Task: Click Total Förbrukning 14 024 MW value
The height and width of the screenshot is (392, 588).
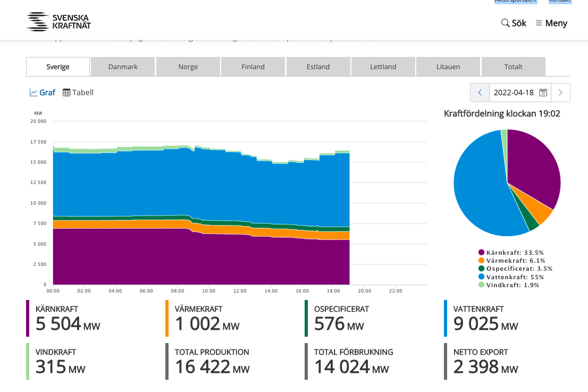Action: tap(352, 367)
